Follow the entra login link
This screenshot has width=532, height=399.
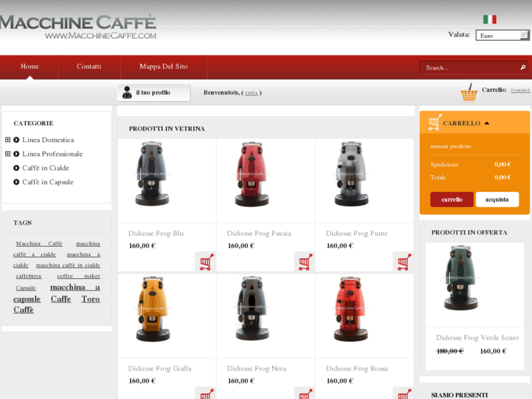coord(252,93)
